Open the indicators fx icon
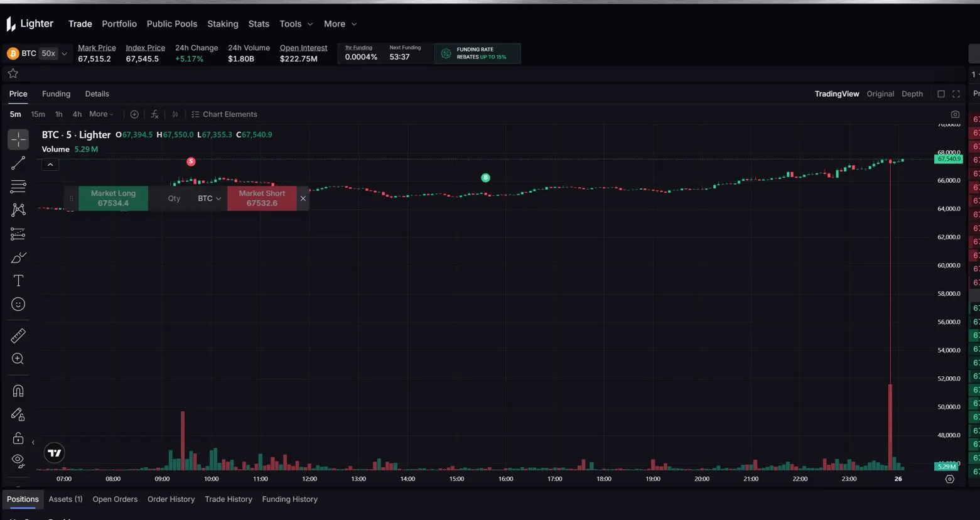980x520 pixels. click(x=154, y=114)
